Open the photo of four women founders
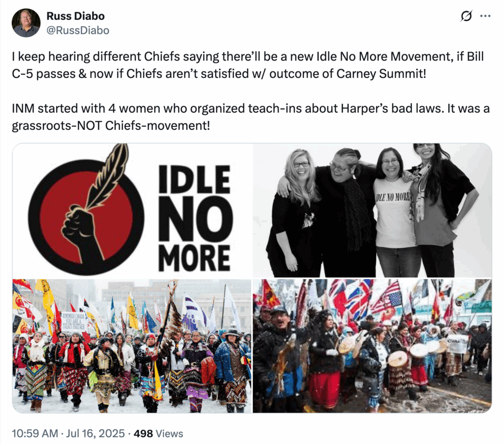This screenshot has width=504, height=444. 372,210
